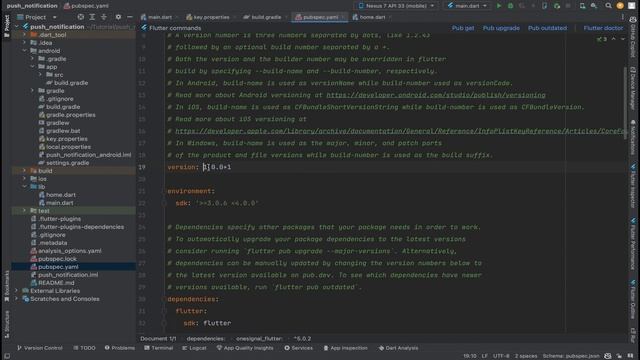This screenshot has width=640, height=360.
Task: Open main.dart run configuration dropdown
Action: click(467, 6)
